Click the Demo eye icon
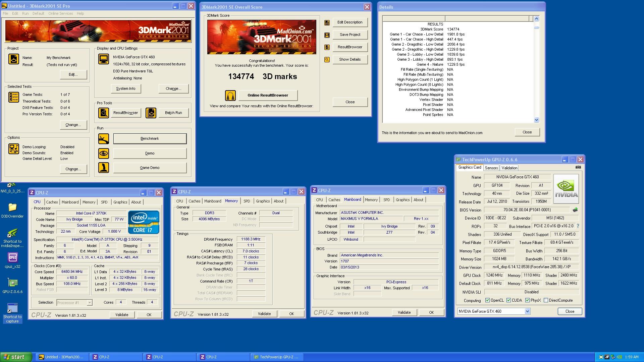The image size is (644, 362). click(x=103, y=154)
